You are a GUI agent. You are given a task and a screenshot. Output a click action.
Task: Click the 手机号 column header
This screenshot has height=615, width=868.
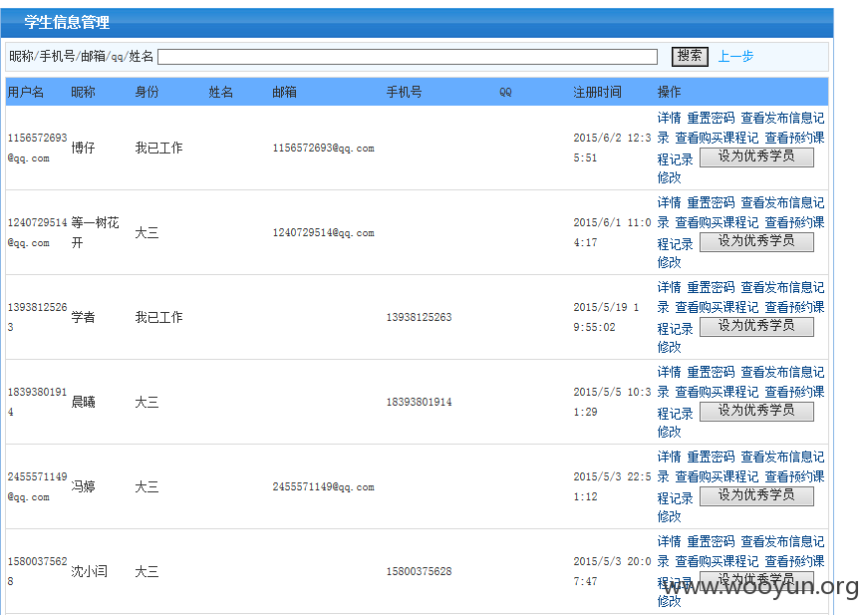coord(405,92)
